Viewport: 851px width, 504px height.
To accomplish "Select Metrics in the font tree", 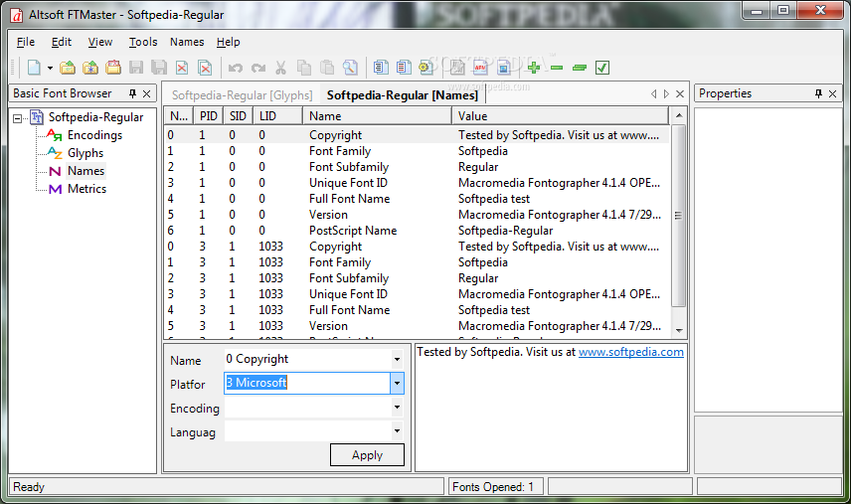I will (86, 189).
